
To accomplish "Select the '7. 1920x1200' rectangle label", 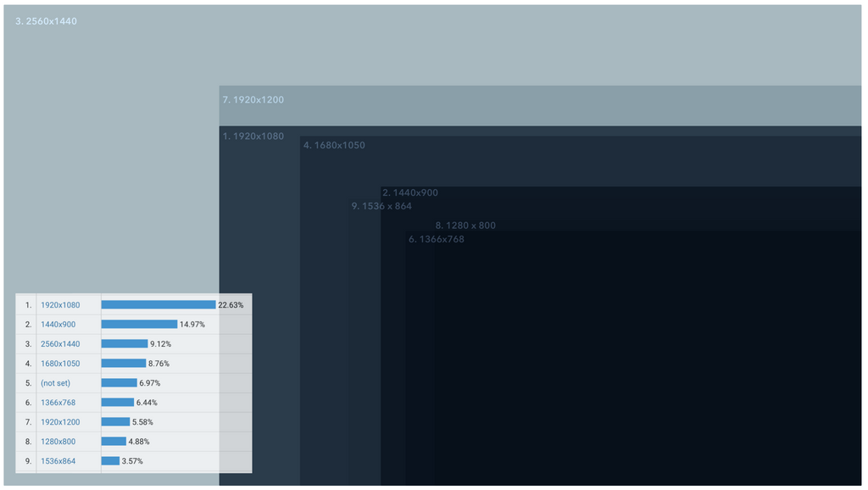I will (253, 100).
